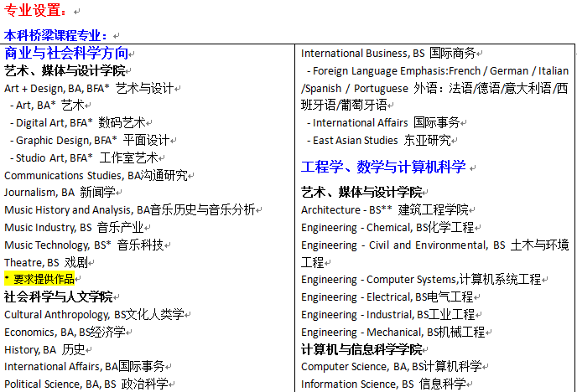Click the Architecture - BS 建筑工程学院 line

tap(385, 210)
